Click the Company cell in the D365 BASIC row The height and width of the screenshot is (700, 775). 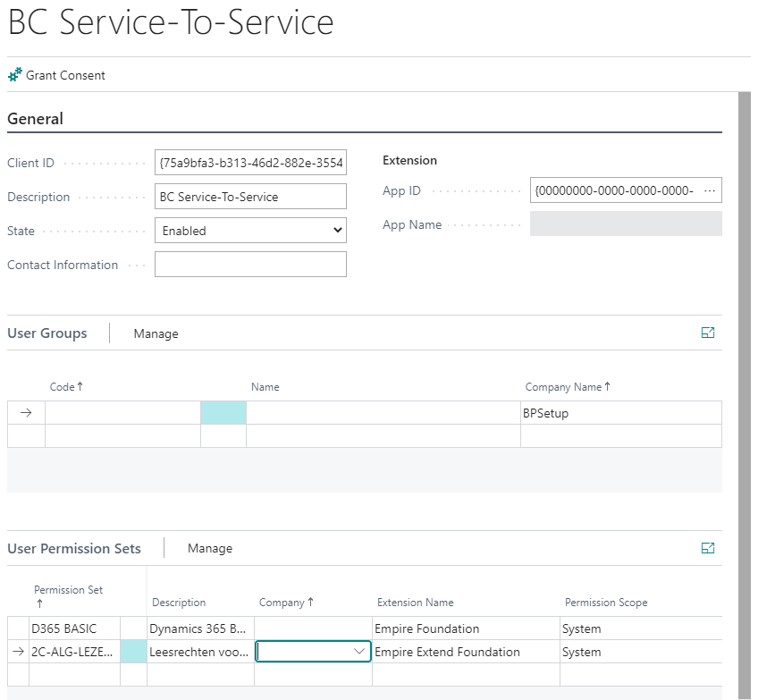[313, 628]
